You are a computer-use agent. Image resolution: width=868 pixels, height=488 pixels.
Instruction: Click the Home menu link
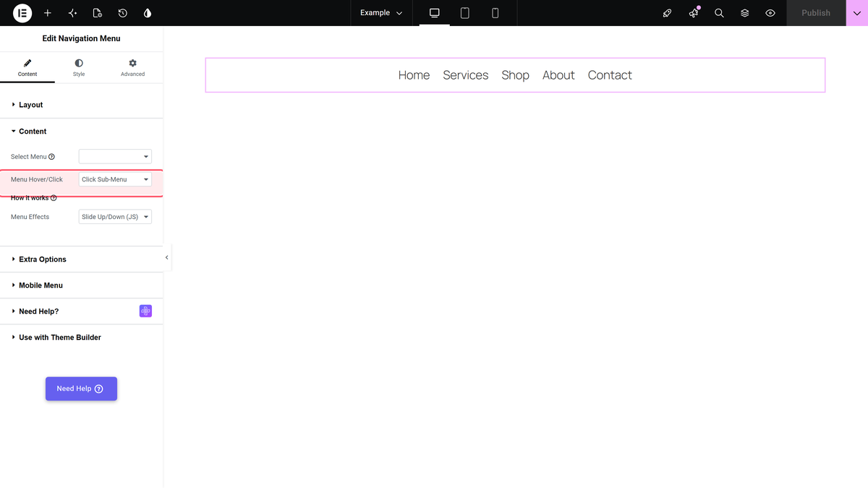click(x=414, y=75)
